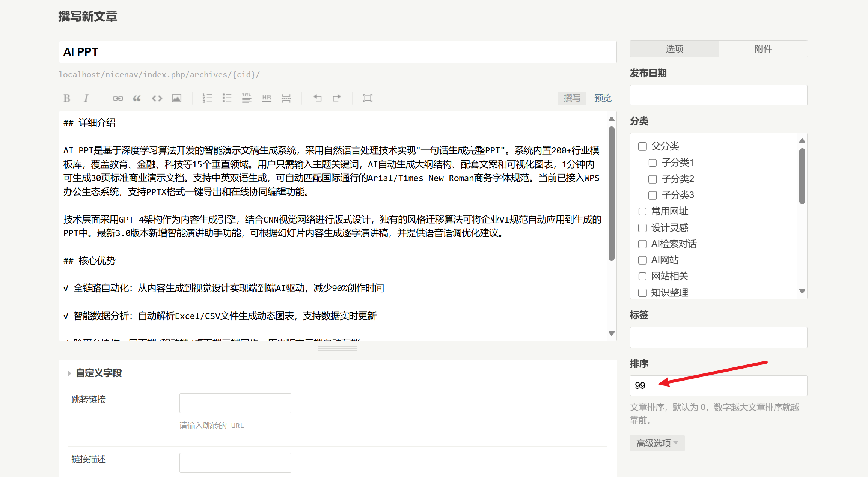
Task: Insert an image with the picture icon
Action: [176, 98]
